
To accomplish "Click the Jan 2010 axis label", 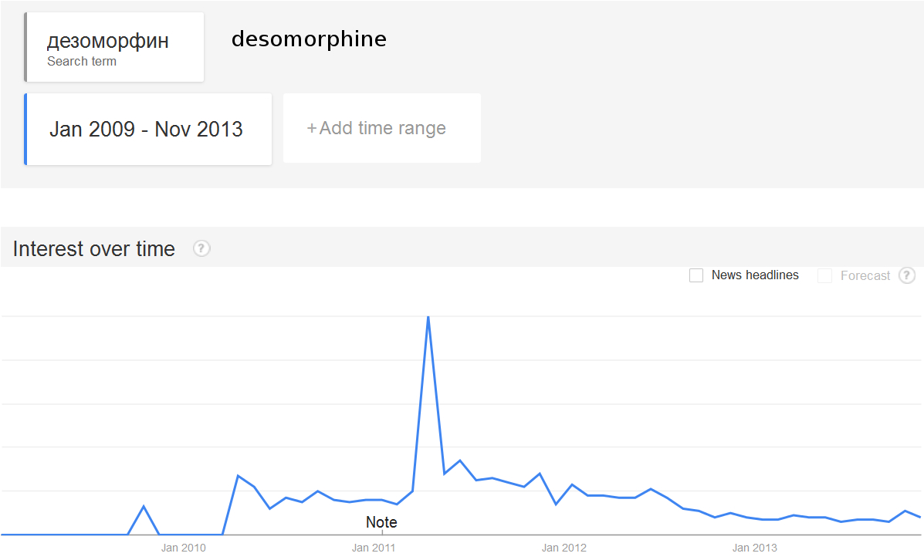I will 183,548.
